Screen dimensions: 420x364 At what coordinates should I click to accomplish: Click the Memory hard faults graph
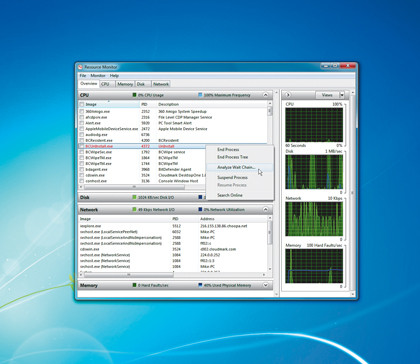coord(314,266)
